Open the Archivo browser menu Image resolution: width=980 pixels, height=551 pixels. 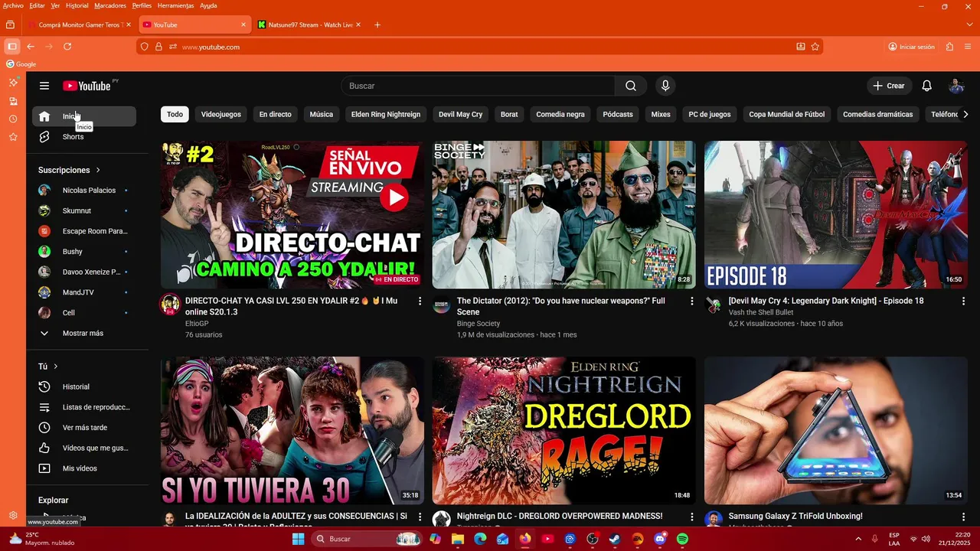(x=13, y=5)
